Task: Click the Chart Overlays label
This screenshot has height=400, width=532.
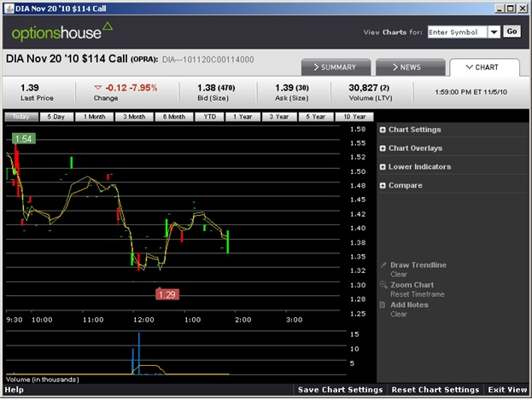Action: tap(415, 148)
